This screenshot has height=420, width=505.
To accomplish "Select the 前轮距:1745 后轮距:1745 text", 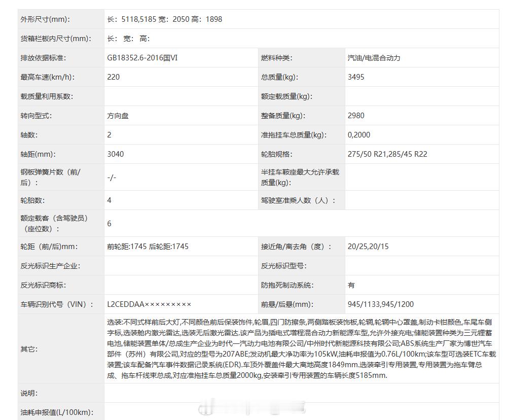I will tap(148, 247).
